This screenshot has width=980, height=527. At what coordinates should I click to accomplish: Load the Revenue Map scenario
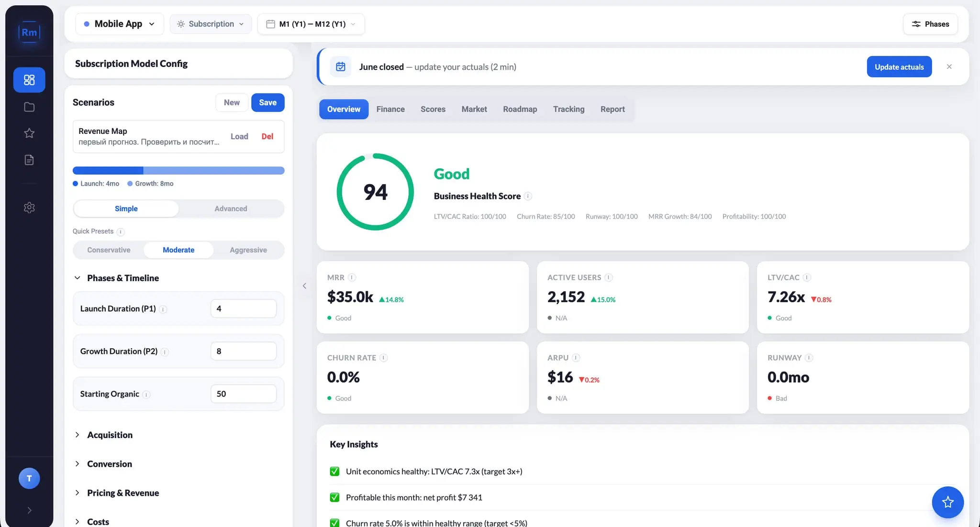(239, 136)
